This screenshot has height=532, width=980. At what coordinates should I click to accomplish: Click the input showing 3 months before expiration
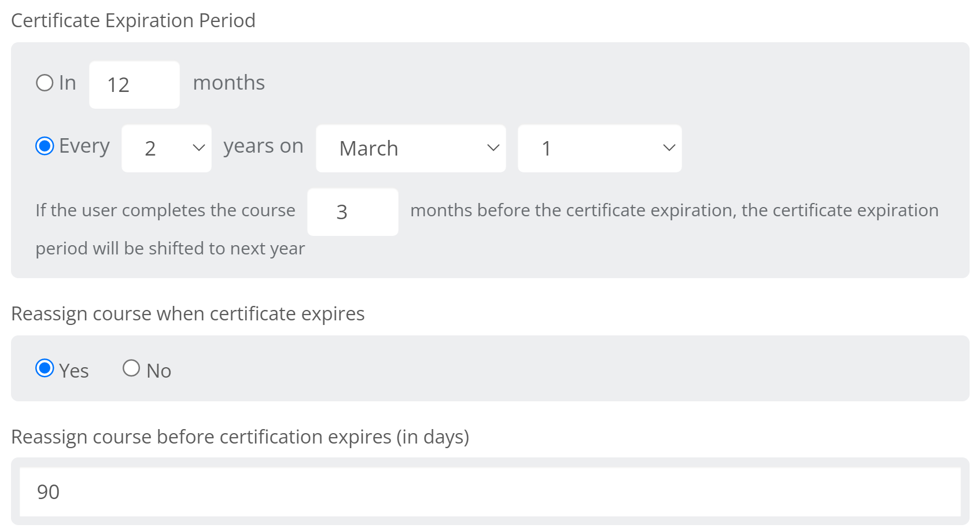point(353,212)
